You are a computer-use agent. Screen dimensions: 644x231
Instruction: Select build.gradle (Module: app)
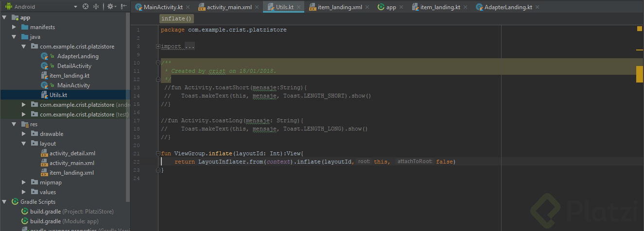click(64, 221)
